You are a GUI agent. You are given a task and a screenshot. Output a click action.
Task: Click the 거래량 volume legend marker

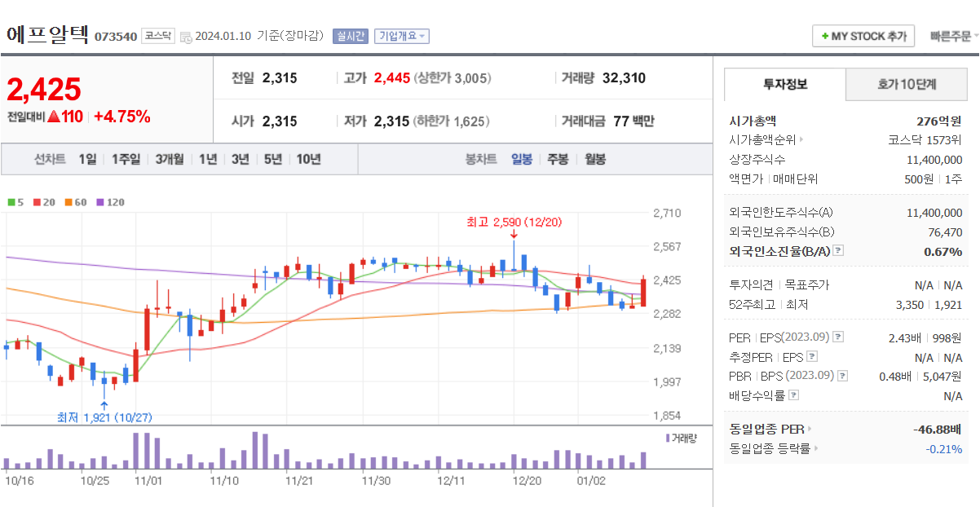coord(668,438)
